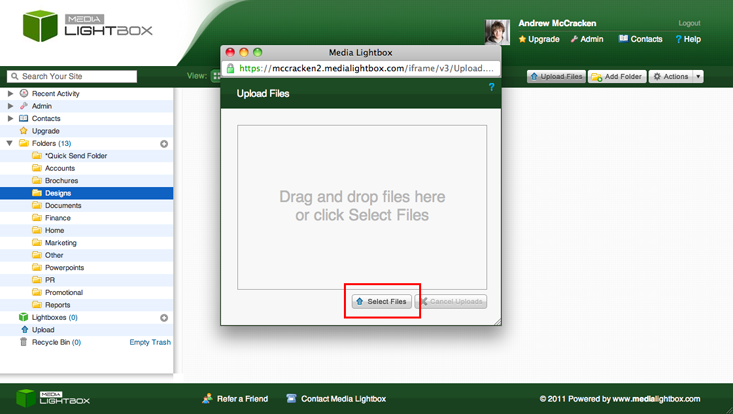This screenshot has height=414, width=733.
Task: Open the Actions dropdown menu
Action: [676, 77]
